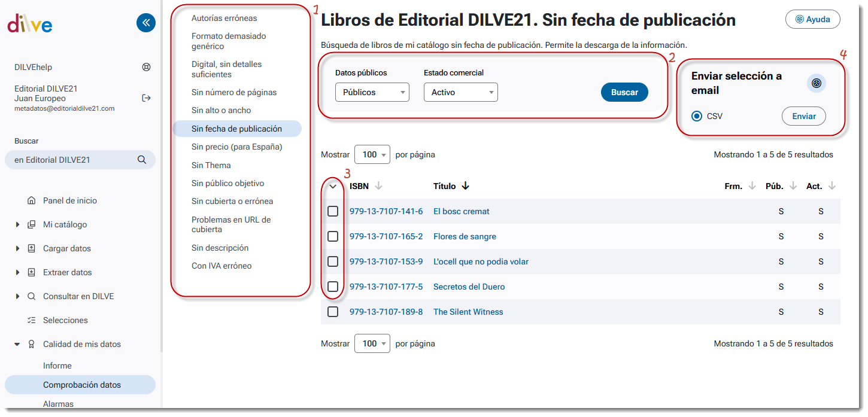This screenshot has width=868, height=417.
Task: Click the Buscar button
Action: tap(624, 92)
